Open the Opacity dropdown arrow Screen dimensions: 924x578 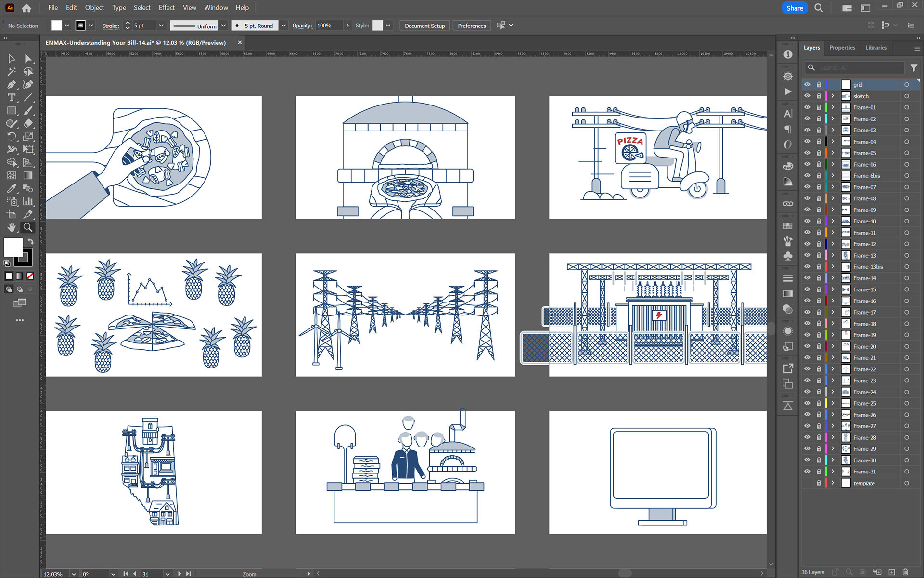coord(347,26)
